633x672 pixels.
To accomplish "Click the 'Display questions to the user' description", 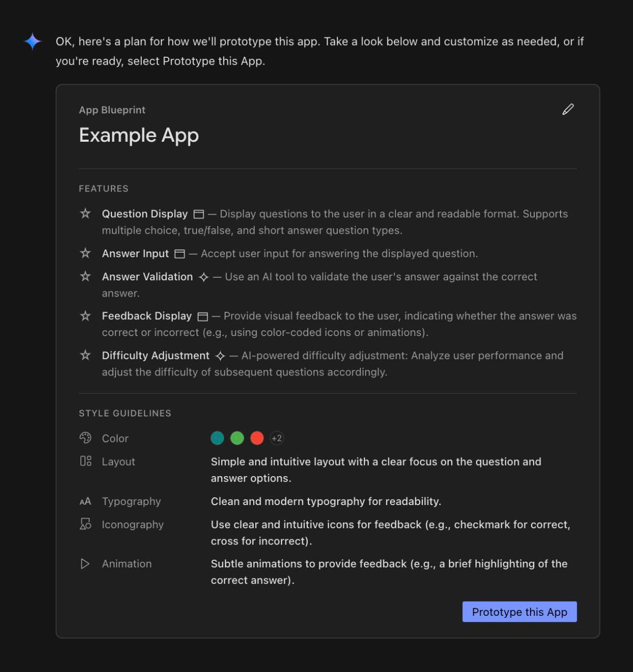I will [x=335, y=222].
